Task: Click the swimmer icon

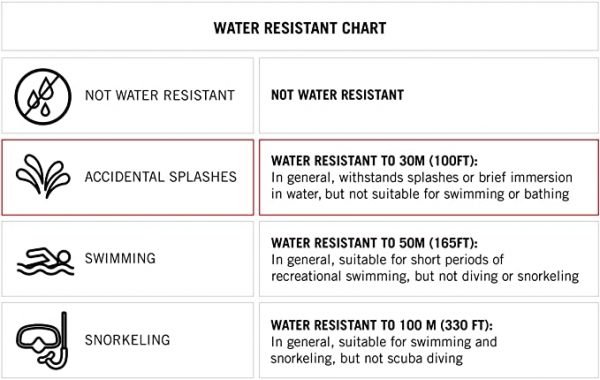Action: click(45, 262)
